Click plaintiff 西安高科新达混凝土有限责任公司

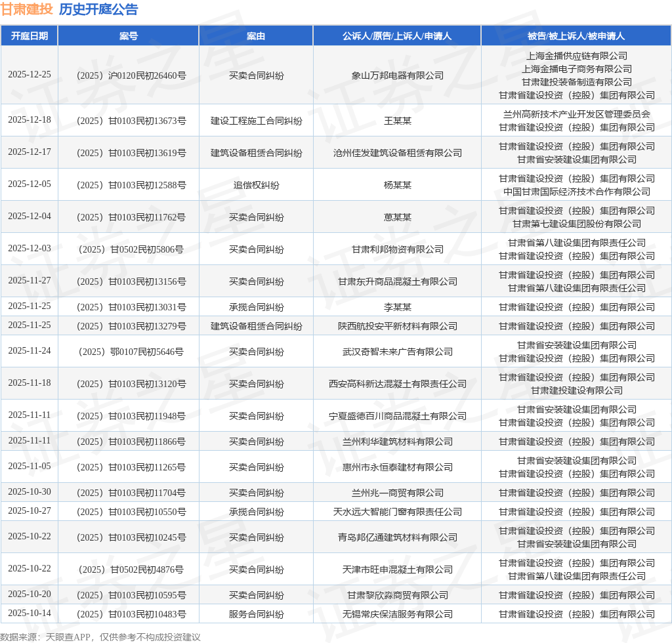pos(397,384)
